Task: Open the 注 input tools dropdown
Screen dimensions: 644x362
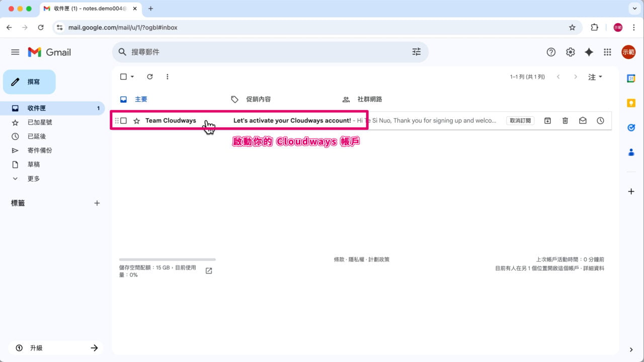Action: [594, 77]
